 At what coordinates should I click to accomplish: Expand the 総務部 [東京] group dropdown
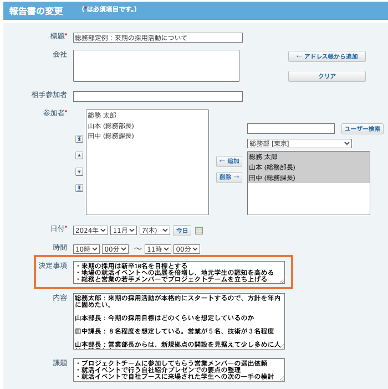(299, 143)
